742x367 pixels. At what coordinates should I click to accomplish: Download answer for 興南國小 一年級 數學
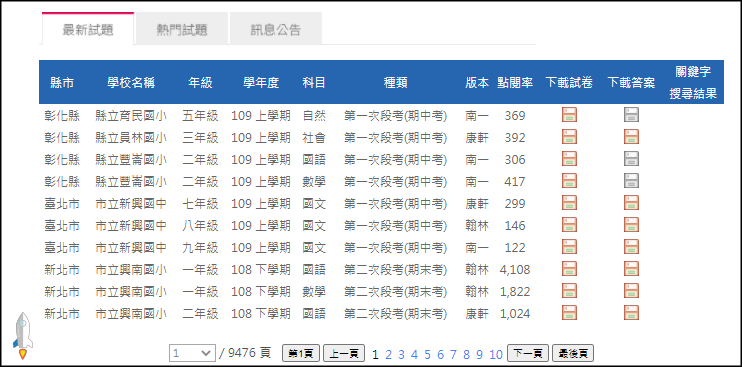631,291
